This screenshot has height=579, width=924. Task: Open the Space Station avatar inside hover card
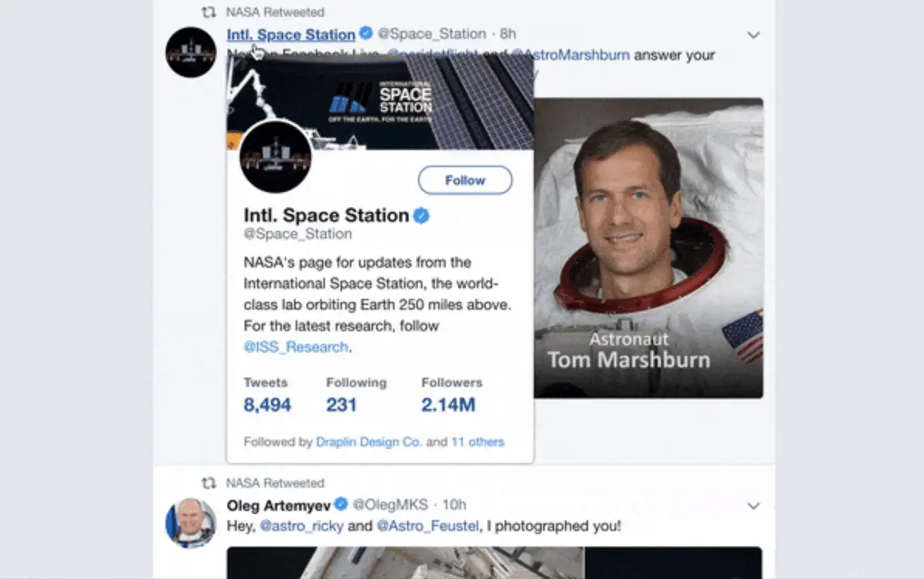click(x=275, y=157)
